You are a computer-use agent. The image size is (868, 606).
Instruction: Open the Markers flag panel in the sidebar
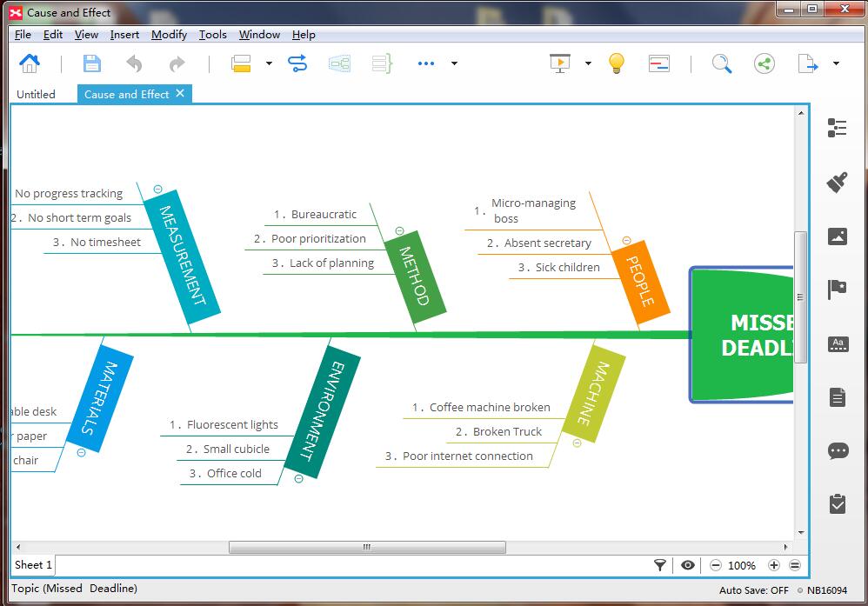(x=837, y=290)
